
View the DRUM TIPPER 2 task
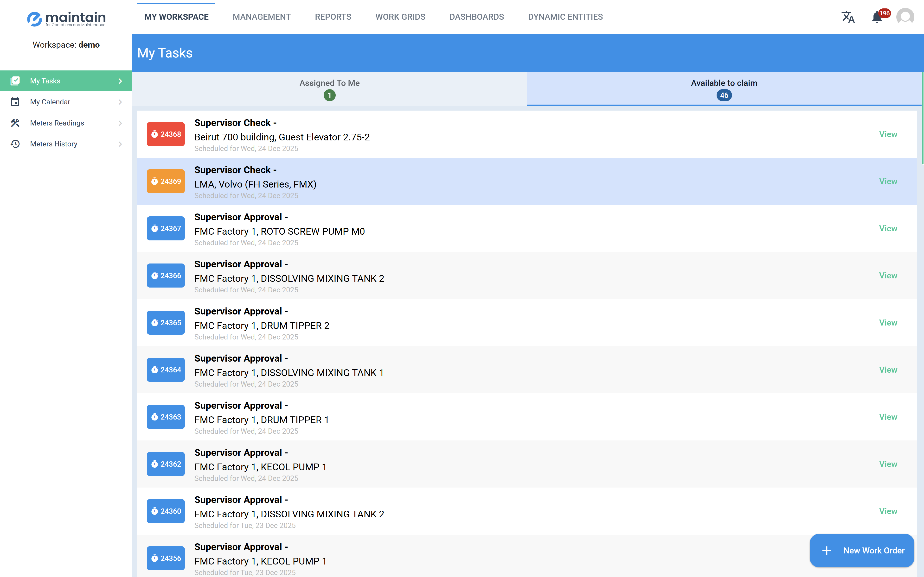point(888,322)
